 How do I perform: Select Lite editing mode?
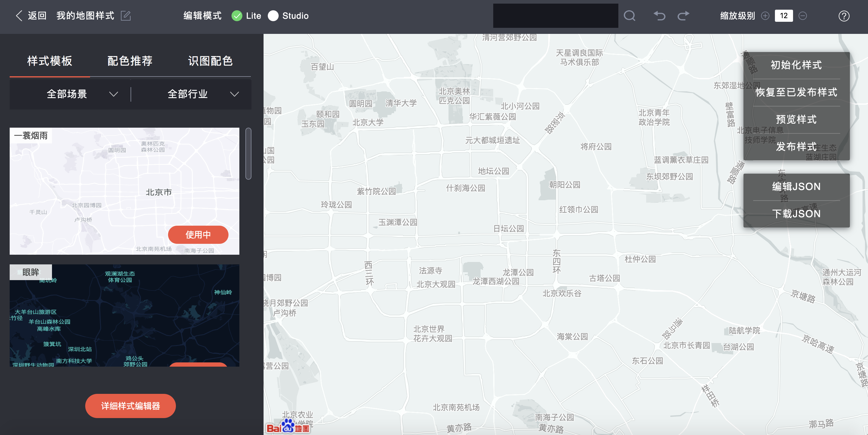click(x=237, y=16)
